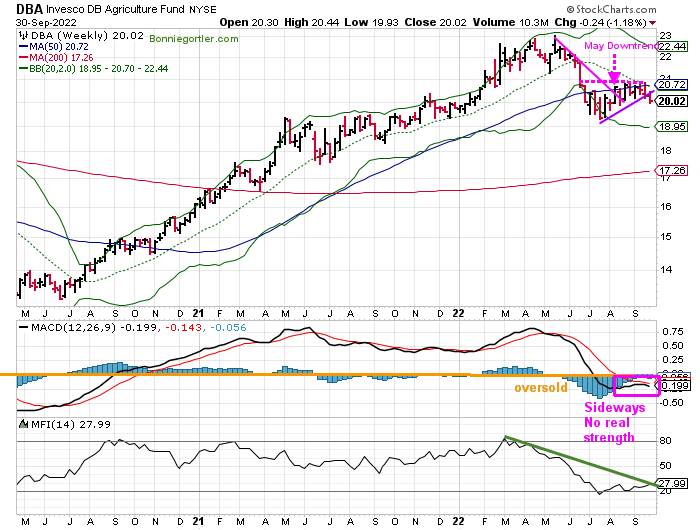Click the 17.26 MA(200) price tag
This screenshot has width=700, height=530.
(x=672, y=171)
